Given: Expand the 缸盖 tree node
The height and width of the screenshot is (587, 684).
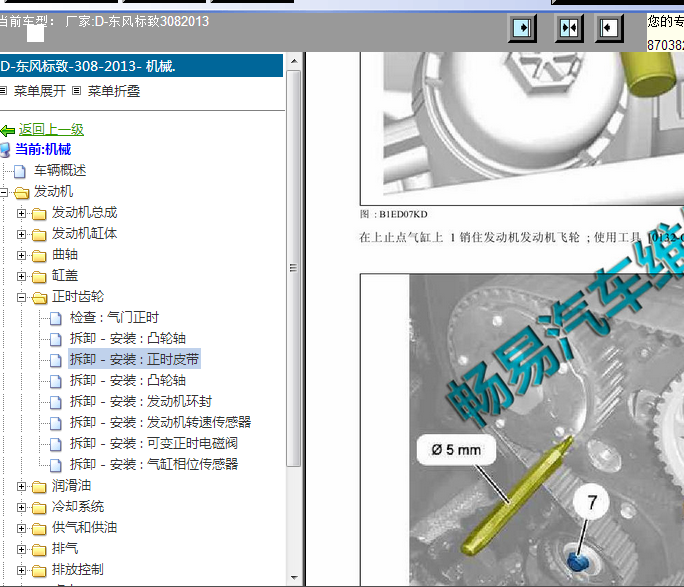Looking at the screenshot, I should tap(21, 276).
